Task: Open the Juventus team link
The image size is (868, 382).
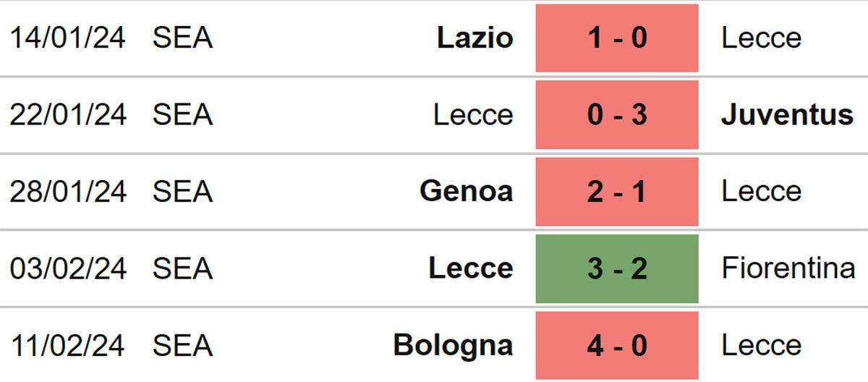Action: 788,115
